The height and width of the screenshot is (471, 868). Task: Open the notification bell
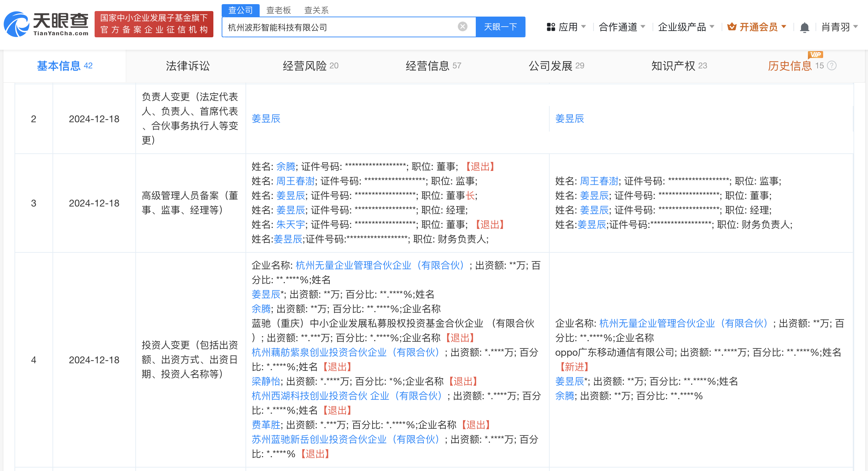804,27
